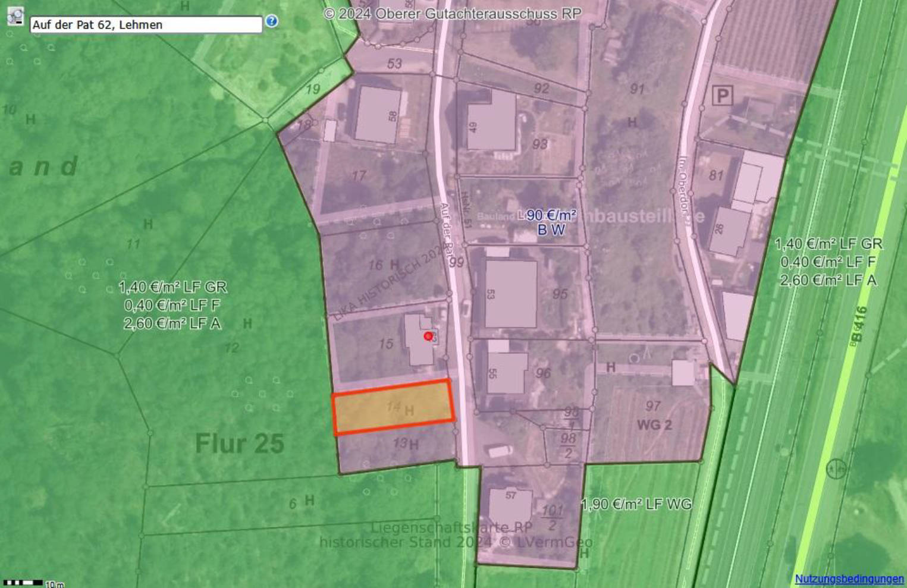Click the '90 €/m² B W' land value label

(551, 222)
